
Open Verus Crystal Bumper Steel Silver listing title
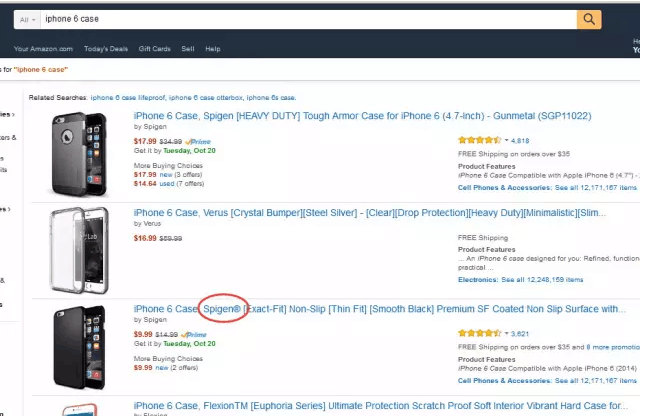click(370, 213)
